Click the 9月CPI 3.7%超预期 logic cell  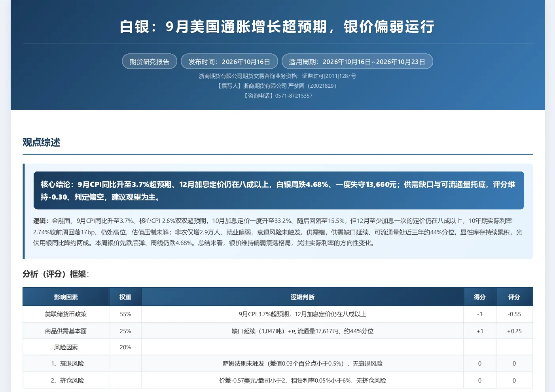303,314
